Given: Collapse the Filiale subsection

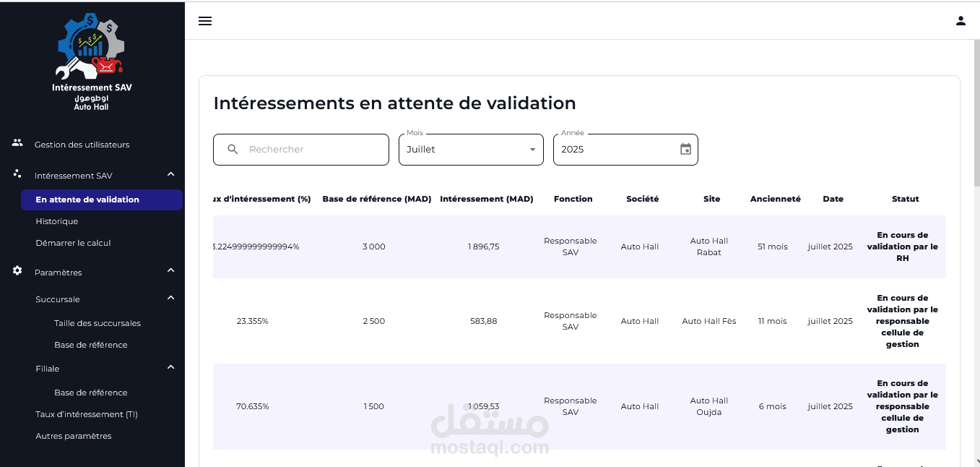Looking at the screenshot, I should 170,367.
